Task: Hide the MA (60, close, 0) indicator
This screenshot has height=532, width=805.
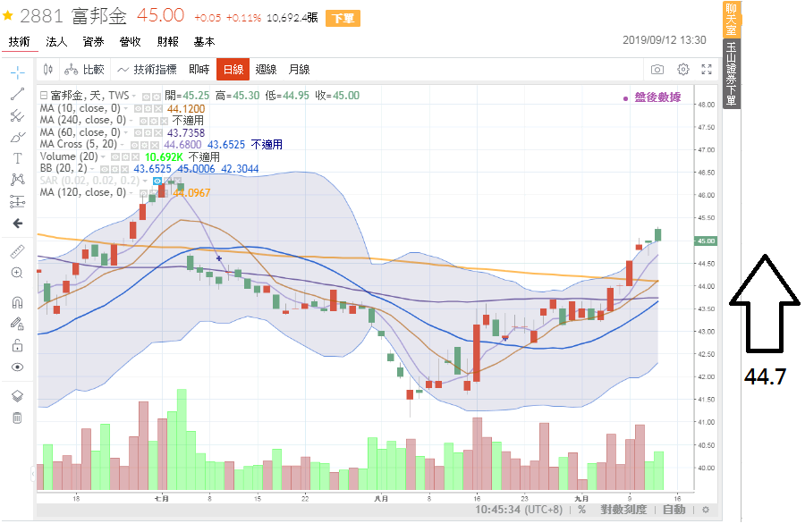Action: point(138,133)
